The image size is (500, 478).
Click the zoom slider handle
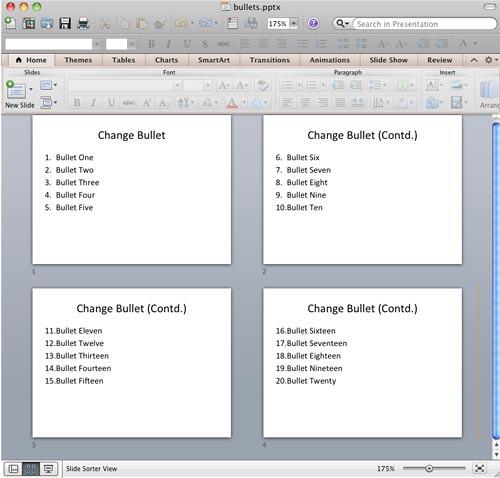429,469
